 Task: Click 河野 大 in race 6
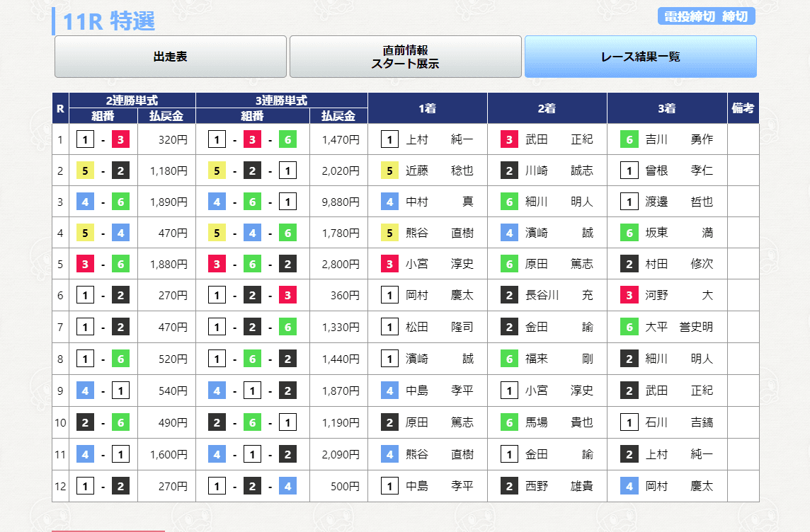click(679, 296)
